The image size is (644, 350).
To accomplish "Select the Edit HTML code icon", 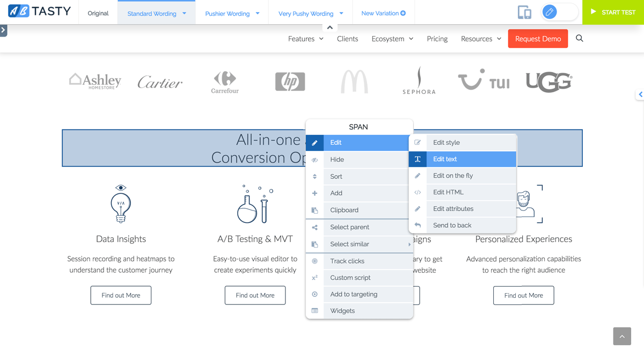I will tap(418, 192).
